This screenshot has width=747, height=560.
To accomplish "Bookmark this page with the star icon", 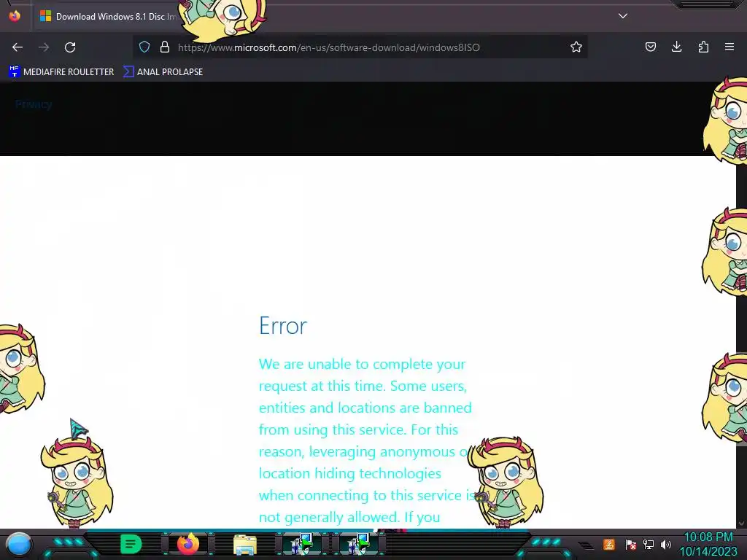I will click(576, 47).
